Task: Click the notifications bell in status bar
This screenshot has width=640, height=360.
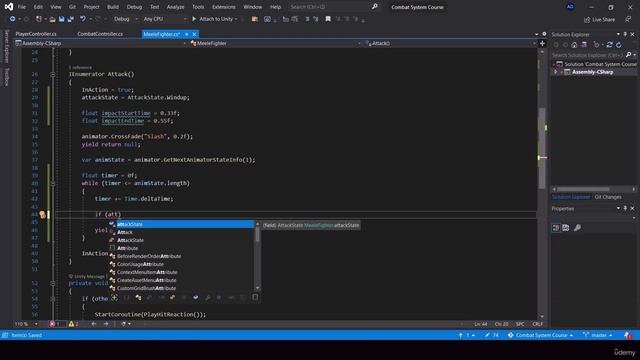Action: 628,335
